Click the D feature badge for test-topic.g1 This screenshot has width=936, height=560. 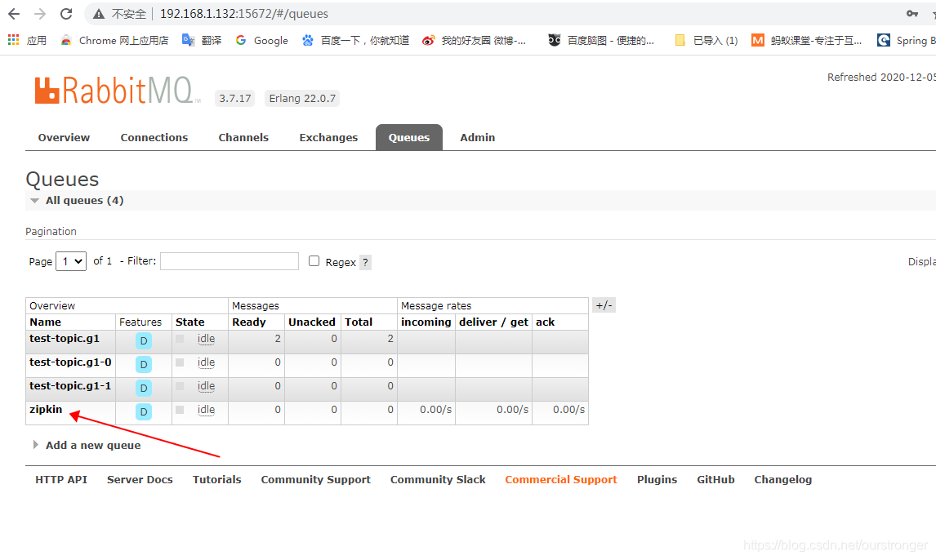143,341
